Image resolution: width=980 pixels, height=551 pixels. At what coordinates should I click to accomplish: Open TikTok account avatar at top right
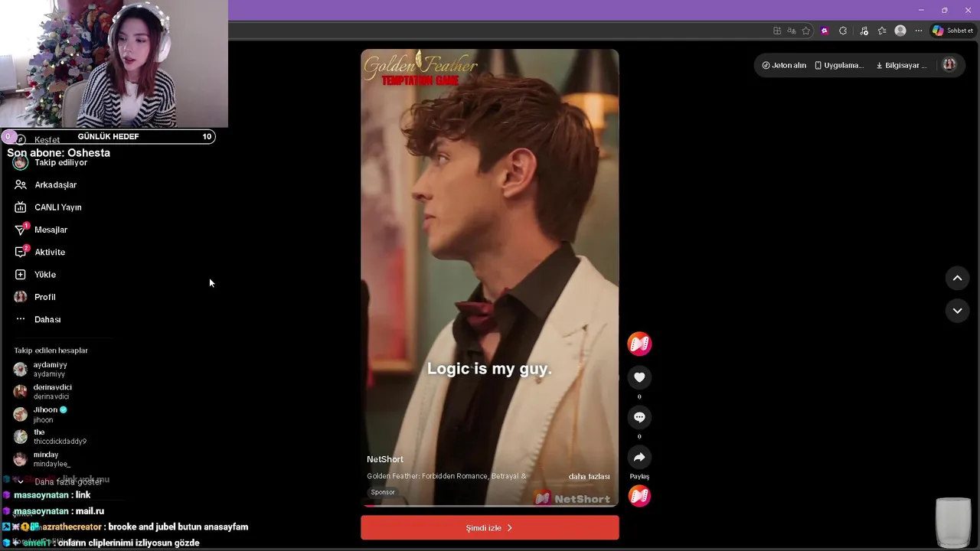[x=949, y=65]
